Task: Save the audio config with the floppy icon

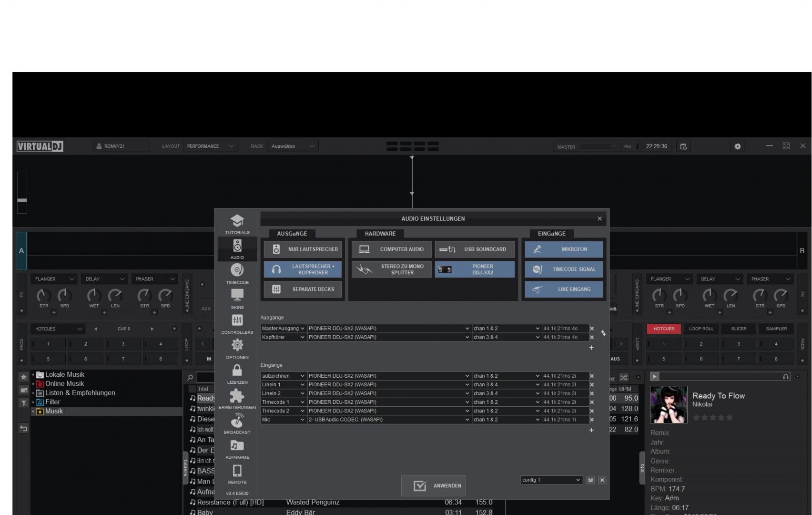Action: [x=590, y=480]
